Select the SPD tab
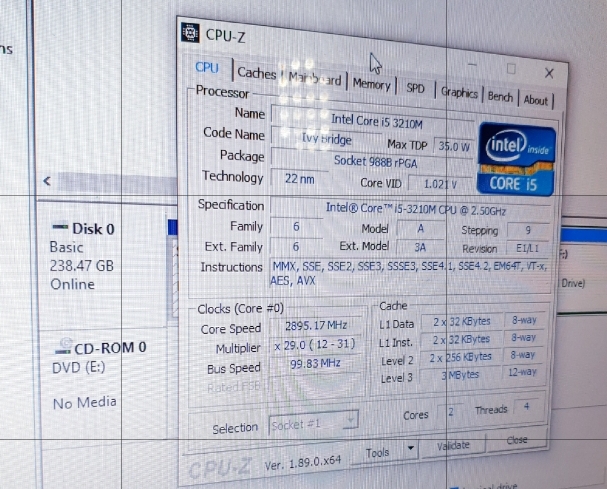 pos(415,89)
